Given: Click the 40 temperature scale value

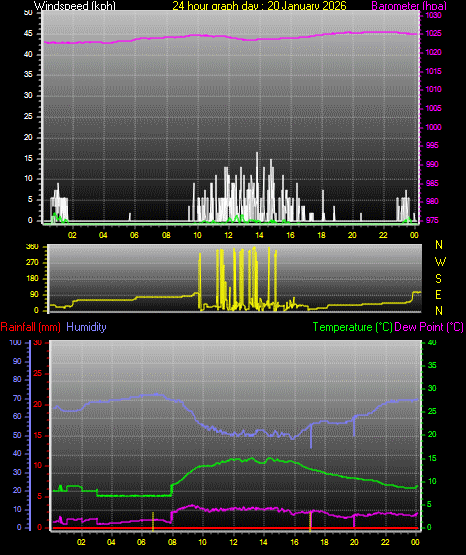Looking at the screenshot, I should point(432,343).
